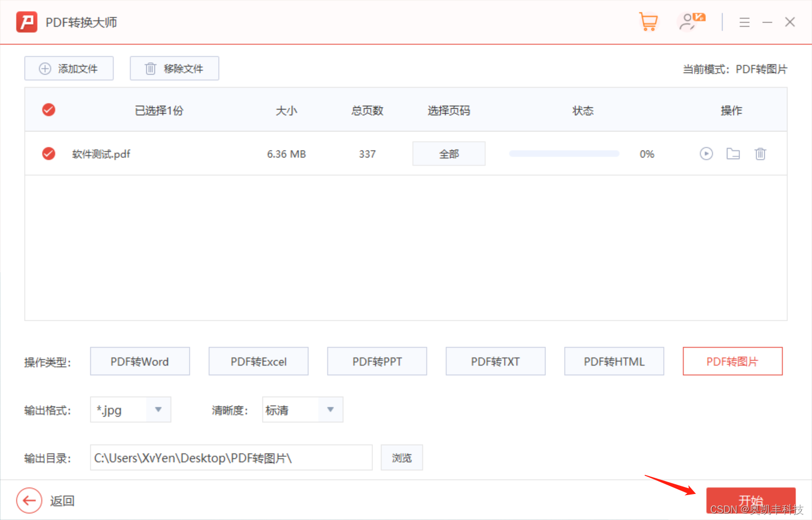Click the file name 软件测试.pdf
This screenshot has height=520, width=812.
(x=101, y=154)
